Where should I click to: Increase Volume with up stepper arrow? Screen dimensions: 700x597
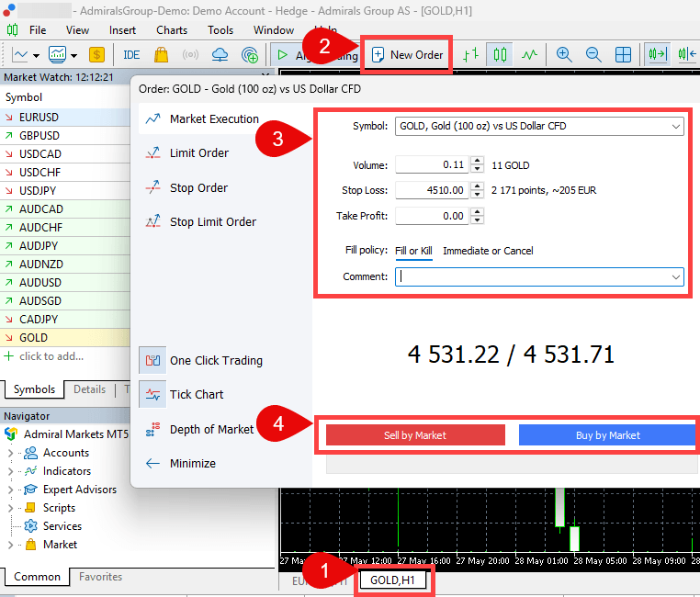tap(478, 161)
